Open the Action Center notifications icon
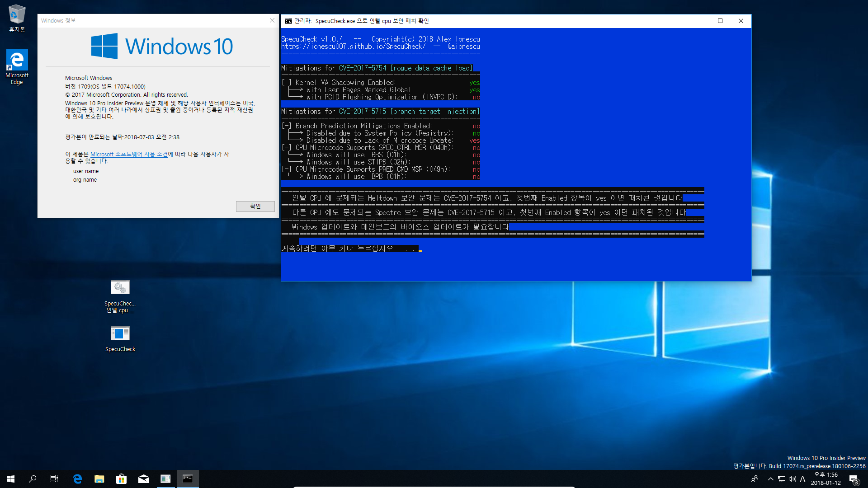 (x=854, y=479)
